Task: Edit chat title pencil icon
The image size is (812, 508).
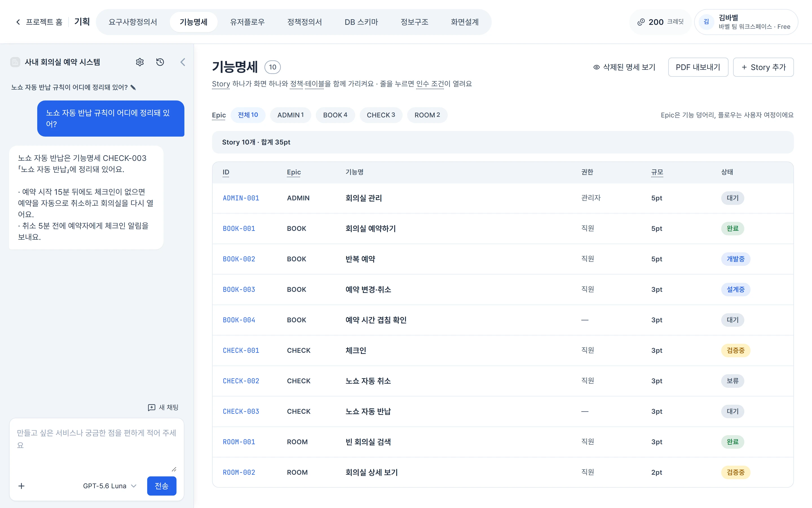Action: [133, 87]
